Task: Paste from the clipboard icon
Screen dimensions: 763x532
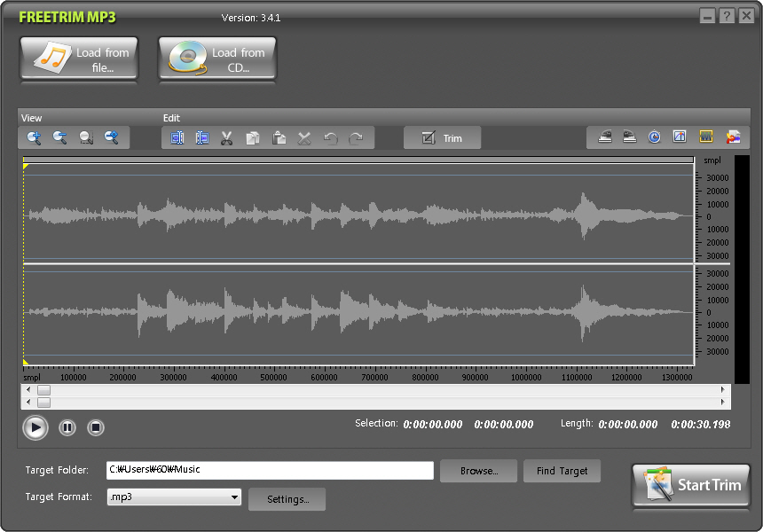Action: pos(279,138)
